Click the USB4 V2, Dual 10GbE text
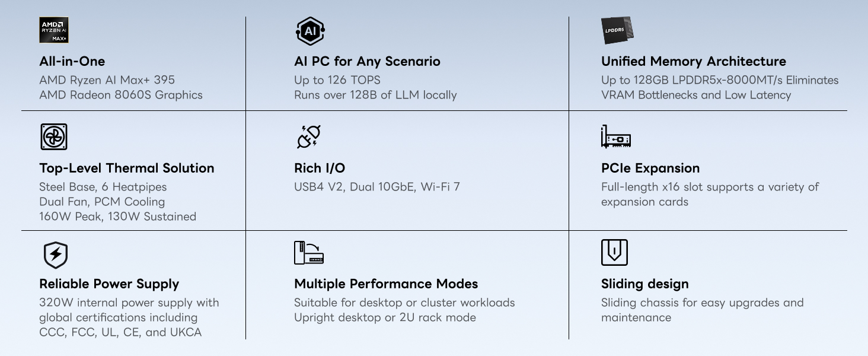The image size is (868, 356). point(355,187)
